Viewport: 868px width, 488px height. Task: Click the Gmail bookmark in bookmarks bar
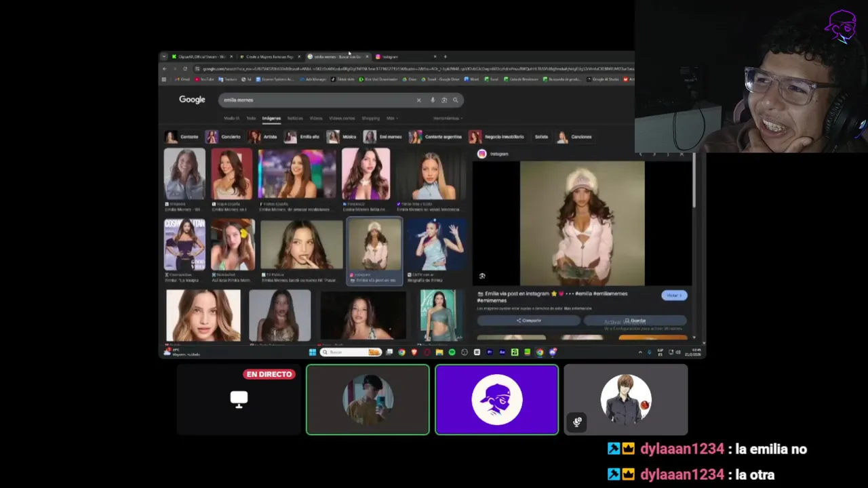[182, 79]
